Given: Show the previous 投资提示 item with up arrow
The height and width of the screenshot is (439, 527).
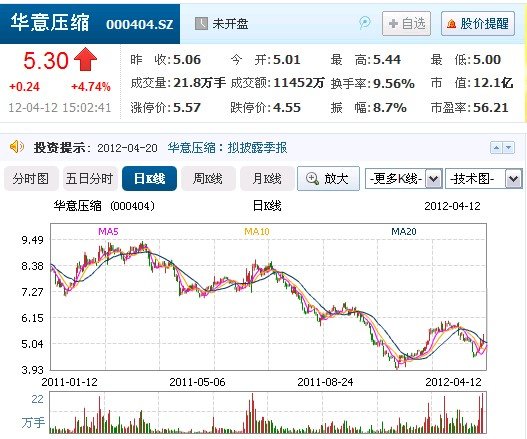Looking at the screenshot, I should [496, 148].
